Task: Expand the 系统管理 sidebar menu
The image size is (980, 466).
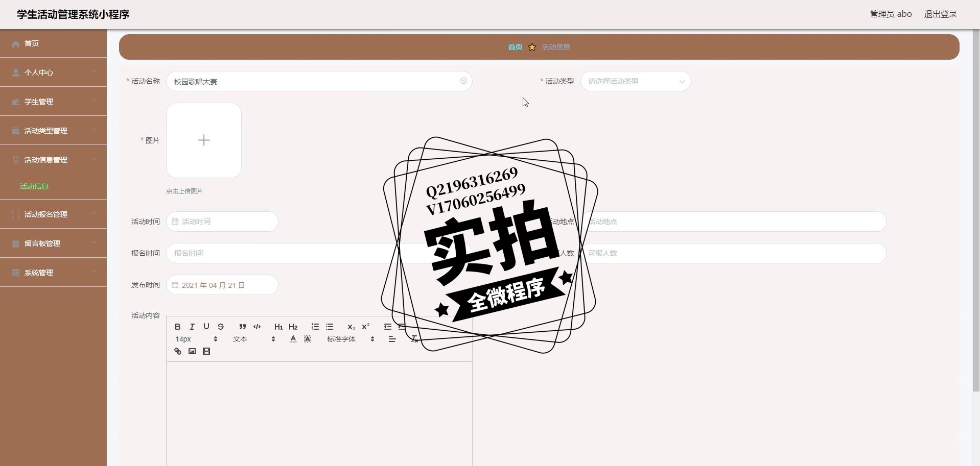Action: pyautogui.click(x=54, y=273)
